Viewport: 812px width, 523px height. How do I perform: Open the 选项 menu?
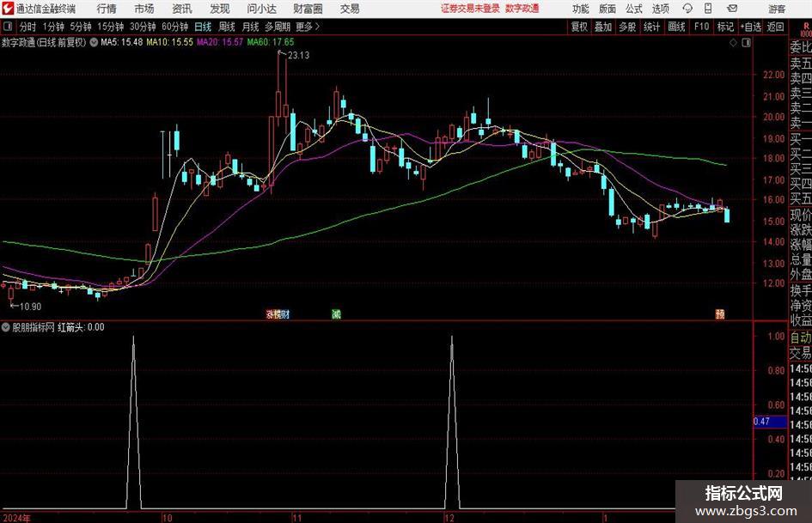click(x=660, y=9)
